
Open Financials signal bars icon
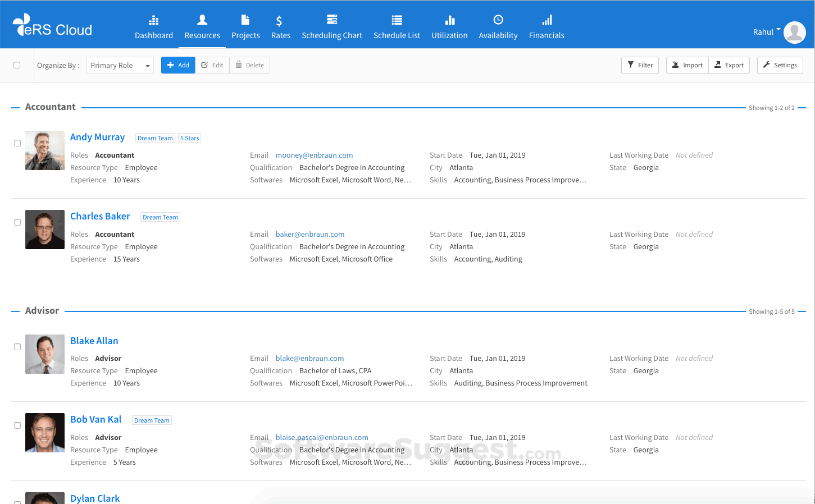(x=547, y=20)
